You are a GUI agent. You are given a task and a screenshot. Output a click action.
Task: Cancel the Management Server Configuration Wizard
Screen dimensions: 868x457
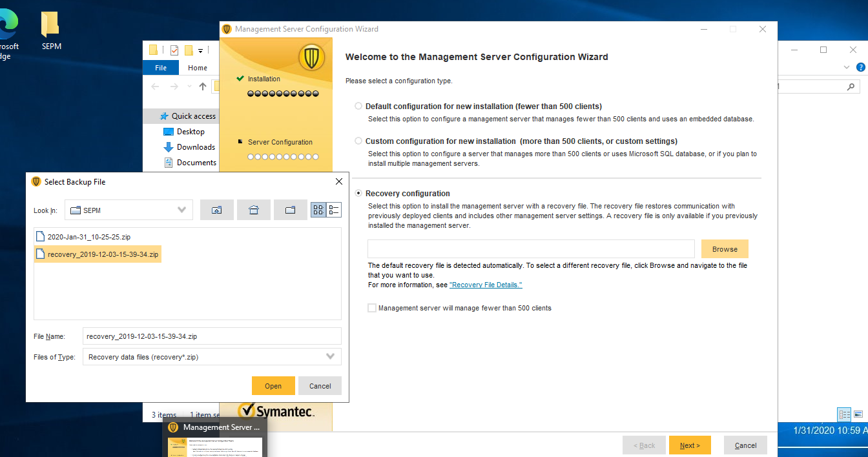745,445
